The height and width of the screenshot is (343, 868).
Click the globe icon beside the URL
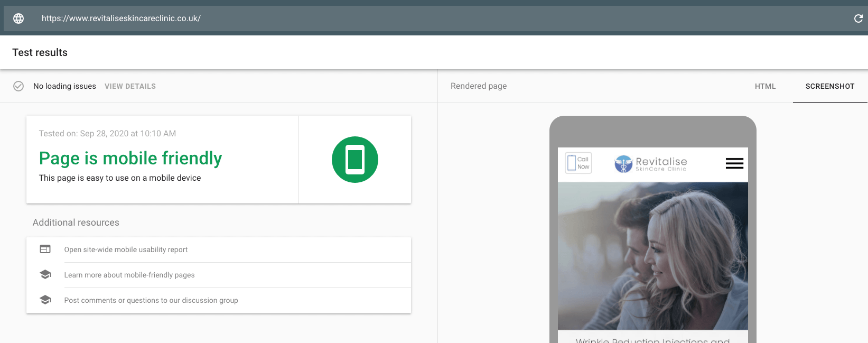coord(18,18)
